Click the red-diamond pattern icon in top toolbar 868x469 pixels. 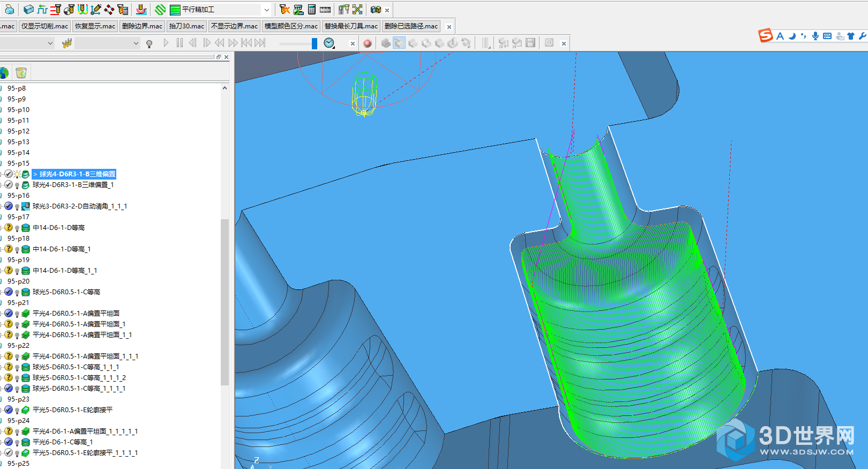(109, 10)
